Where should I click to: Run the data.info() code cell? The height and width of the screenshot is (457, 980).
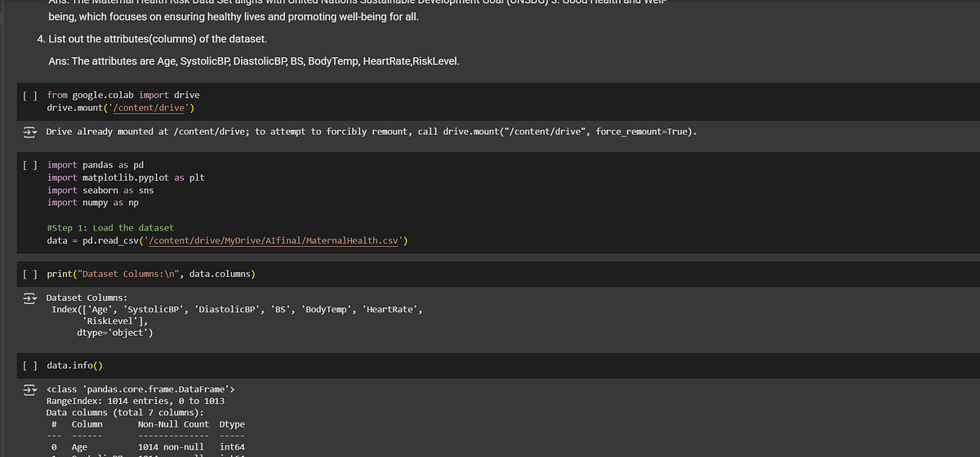click(29, 365)
